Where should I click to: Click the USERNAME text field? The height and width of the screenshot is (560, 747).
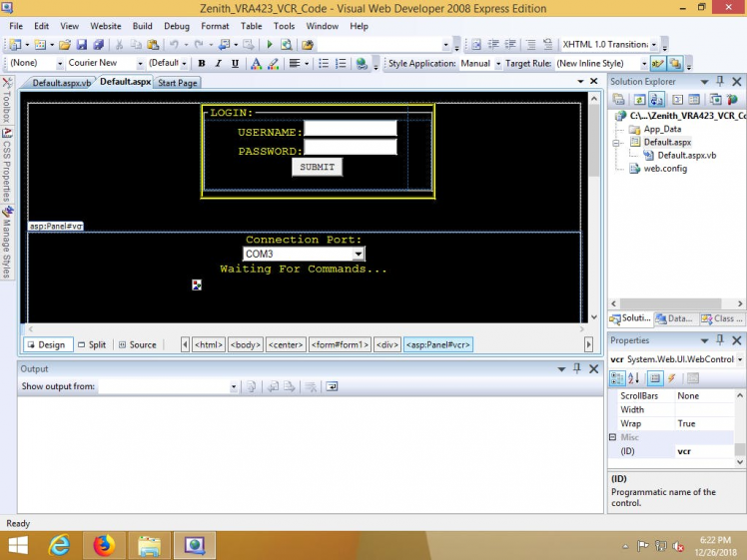point(350,129)
